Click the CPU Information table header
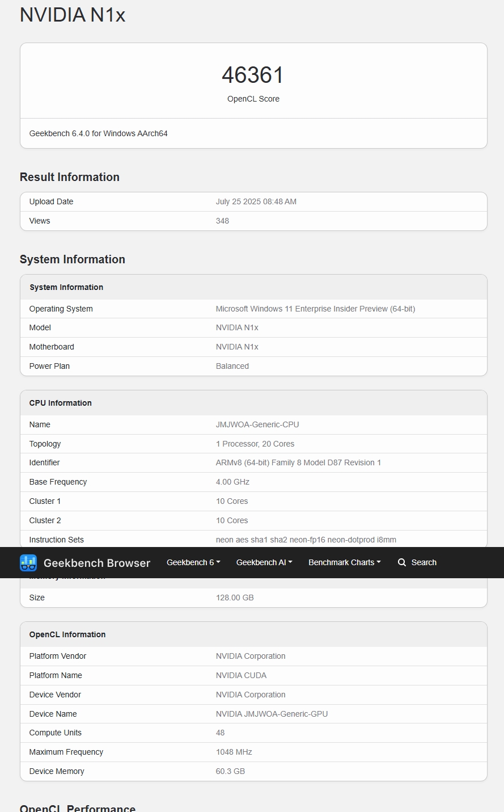The width and height of the screenshot is (504, 812). 61,403
